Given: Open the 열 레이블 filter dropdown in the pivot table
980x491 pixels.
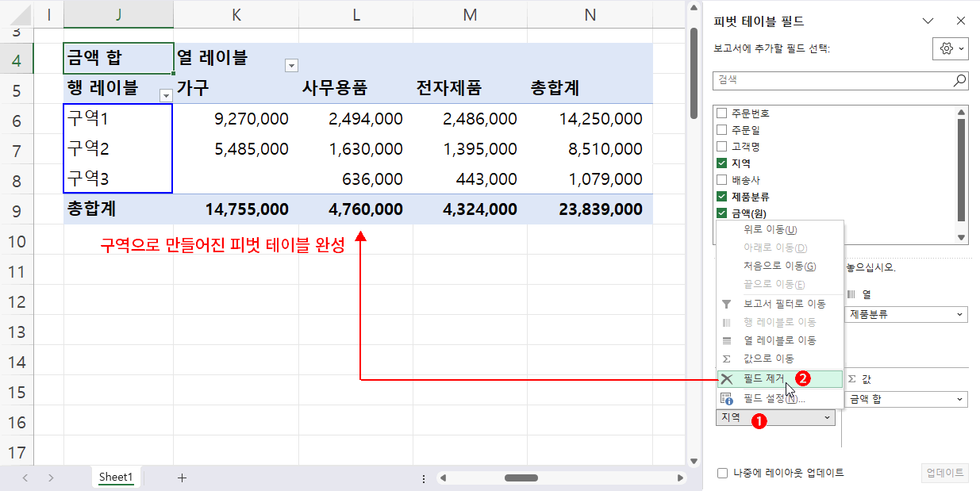Looking at the screenshot, I should coord(291,65).
